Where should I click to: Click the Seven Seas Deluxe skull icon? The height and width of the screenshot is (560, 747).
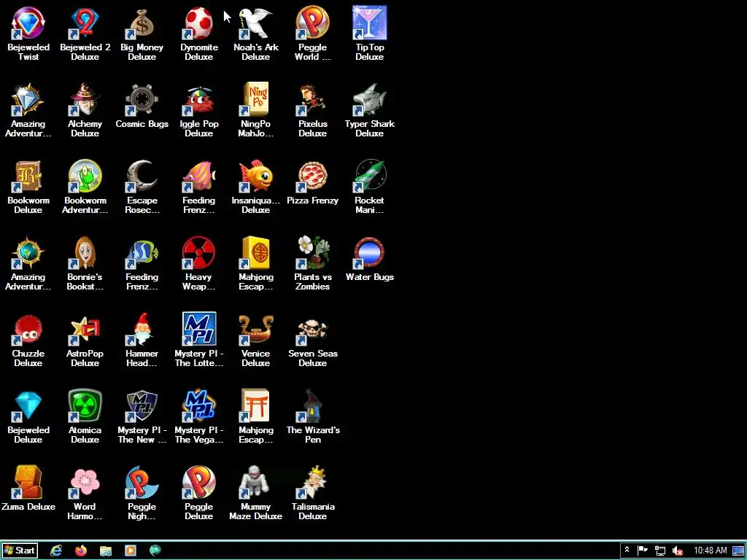coord(312,330)
